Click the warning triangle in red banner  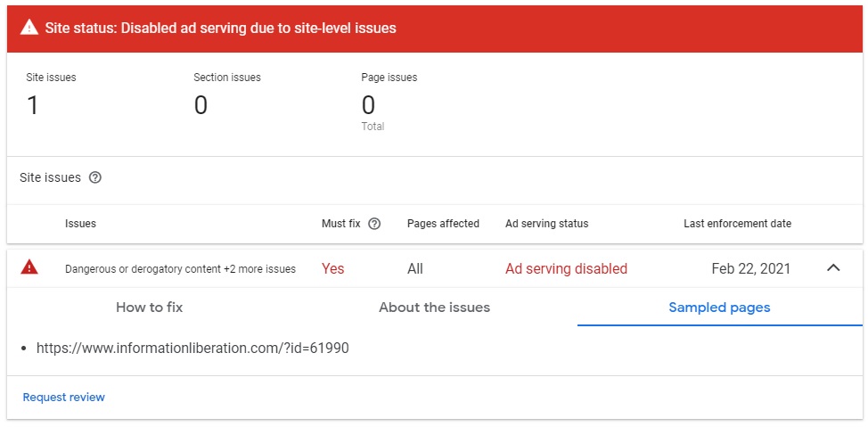click(x=29, y=28)
